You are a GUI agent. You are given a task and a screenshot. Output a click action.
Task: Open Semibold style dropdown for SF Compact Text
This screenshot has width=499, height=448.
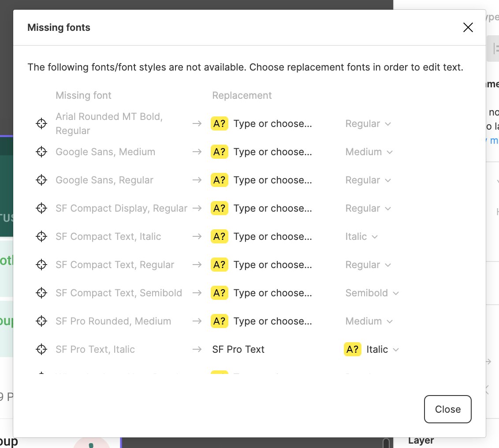click(x=372, y=293)
